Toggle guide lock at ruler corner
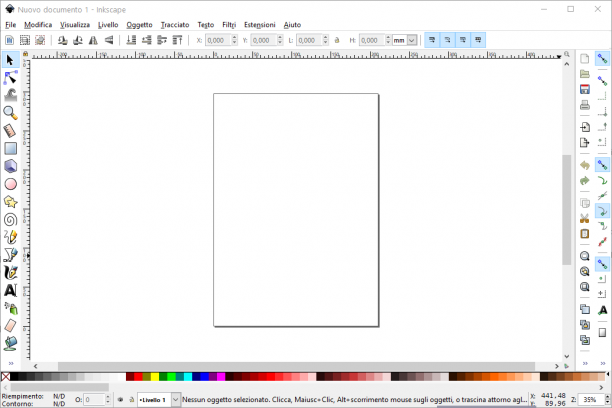 point(25,54)
